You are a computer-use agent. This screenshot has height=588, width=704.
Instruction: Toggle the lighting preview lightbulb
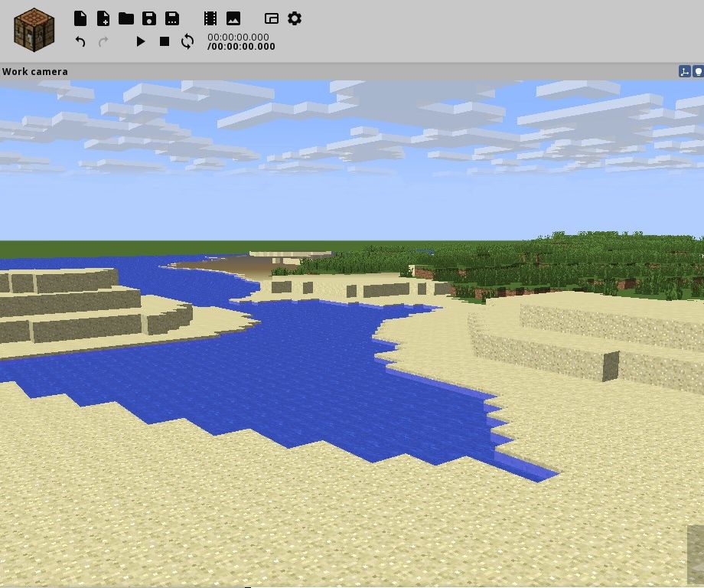click(x=697, y=70)
